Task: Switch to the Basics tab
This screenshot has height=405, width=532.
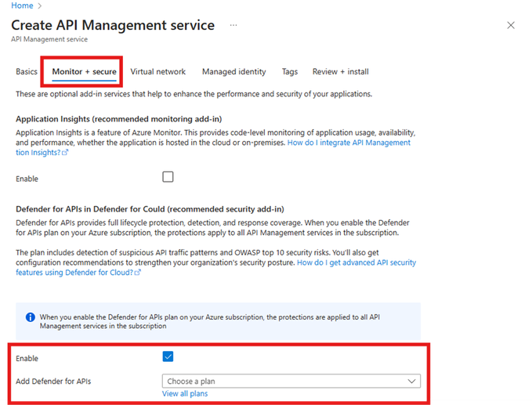Action: [27, 71]
